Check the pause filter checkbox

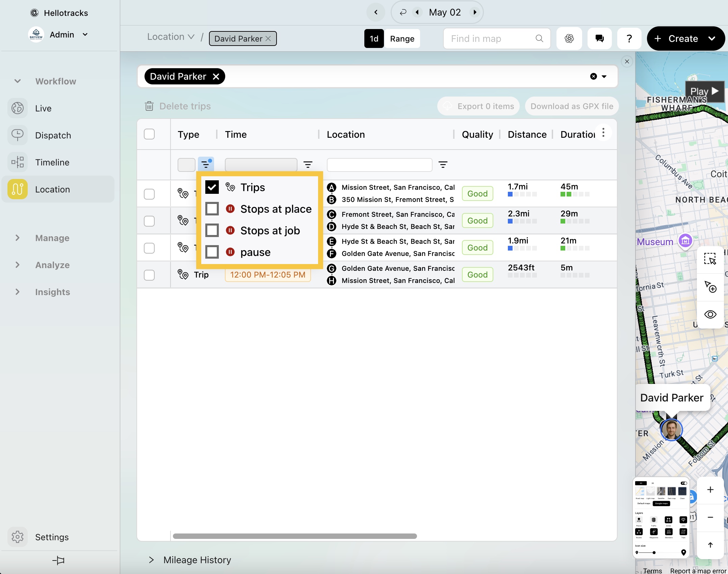pos(212,252)
